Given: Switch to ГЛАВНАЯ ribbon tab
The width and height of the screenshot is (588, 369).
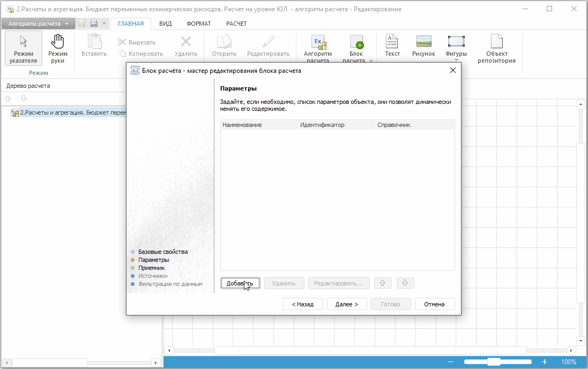Looking at the screenshot, I should pos(131,24).
